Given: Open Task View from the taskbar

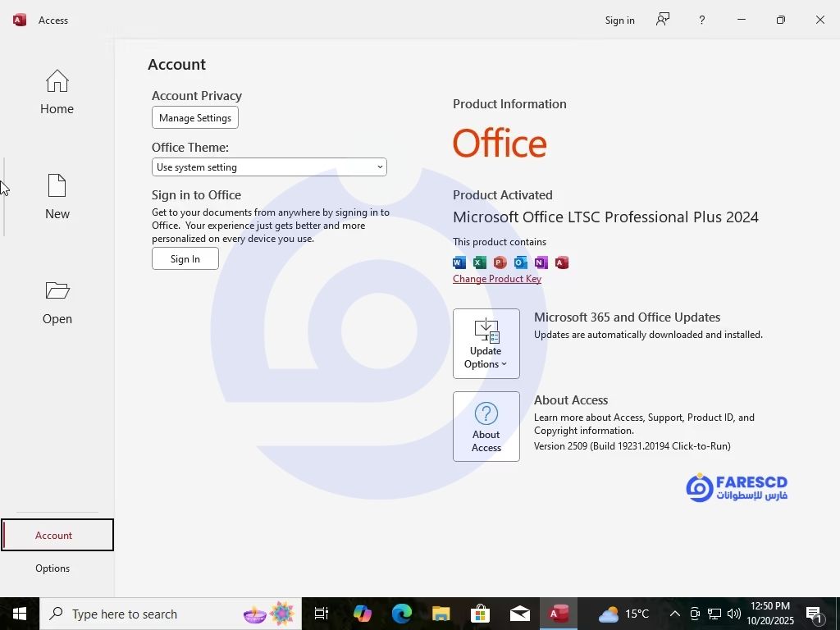Looking at the screenshot, I should point(322,614).
